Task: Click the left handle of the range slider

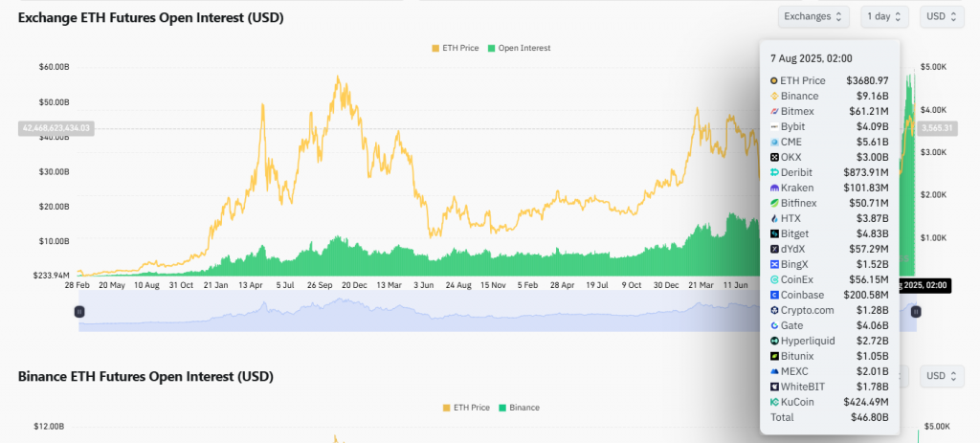Action: 79,311
